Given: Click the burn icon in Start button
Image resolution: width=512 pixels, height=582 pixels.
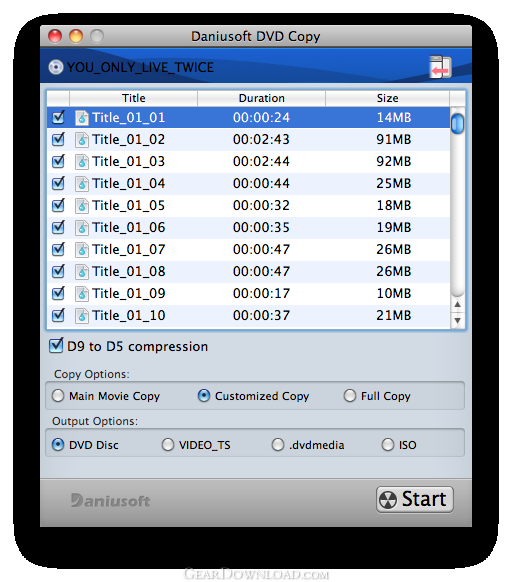Looking at the screenshot, I should pyautogui.click(x=388, y=500).
